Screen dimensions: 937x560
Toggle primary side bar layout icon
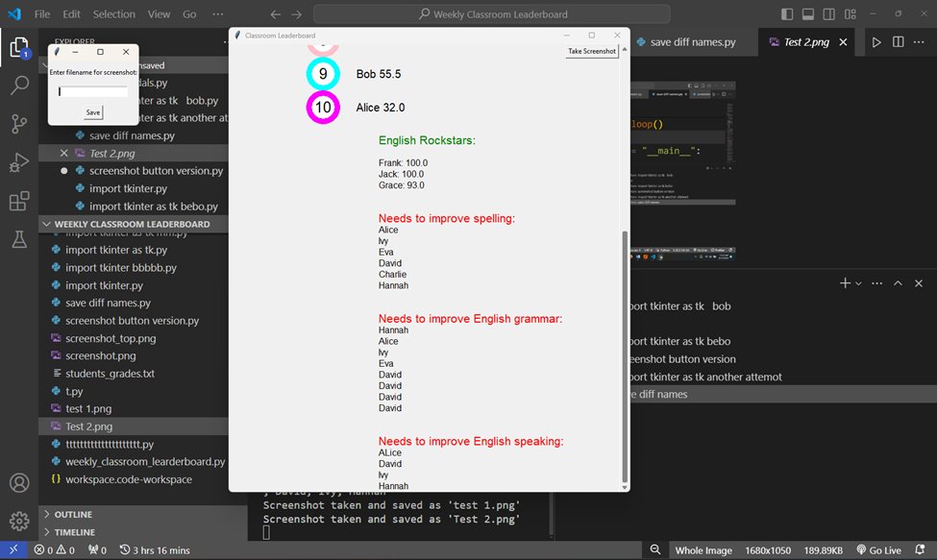click(x=787, y=13)
